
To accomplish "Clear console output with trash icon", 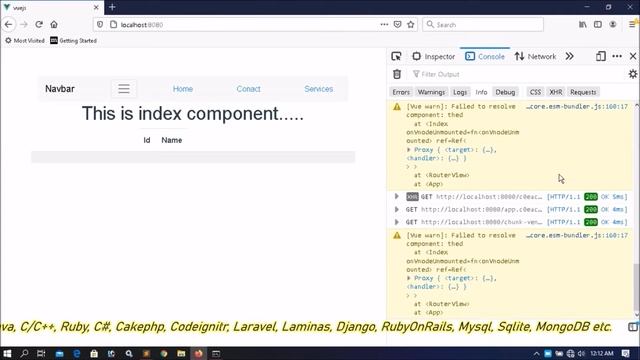I will [x=397, y=74].
